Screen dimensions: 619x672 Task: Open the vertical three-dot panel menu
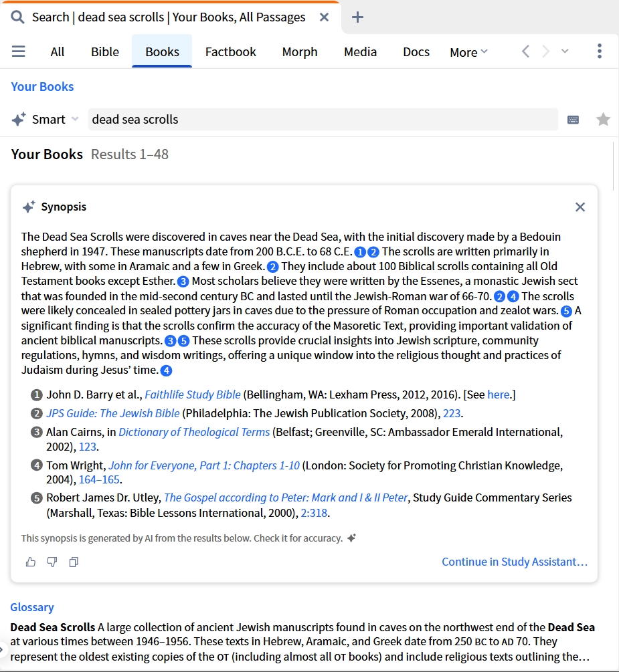[600, 51]
